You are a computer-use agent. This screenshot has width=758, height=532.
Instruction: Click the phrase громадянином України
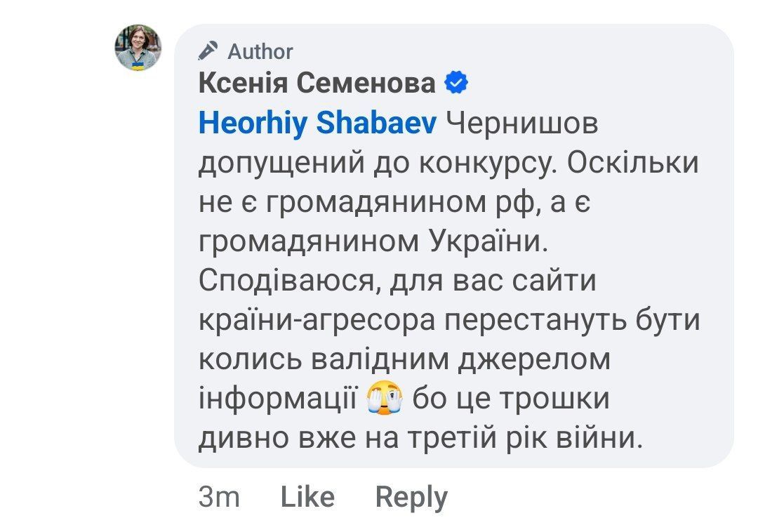click(x=372, y=242)
